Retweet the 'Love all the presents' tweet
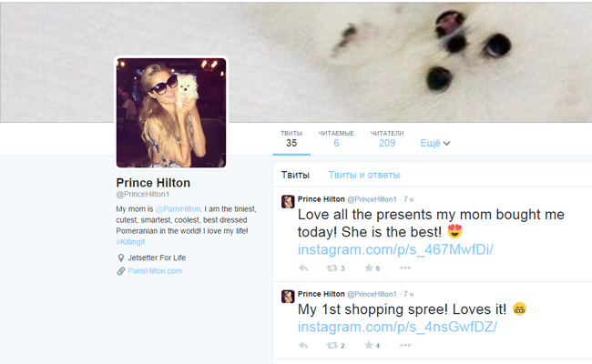The image size is (592, 364). coord(335,268)
